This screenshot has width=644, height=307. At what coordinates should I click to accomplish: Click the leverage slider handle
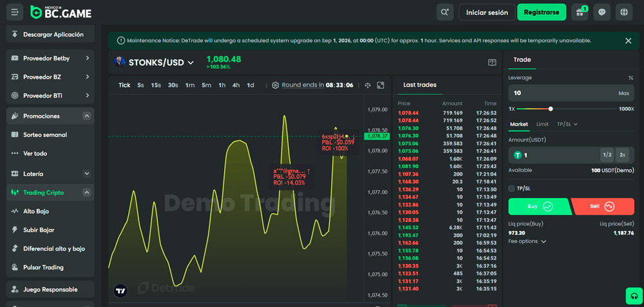point(551,109)
